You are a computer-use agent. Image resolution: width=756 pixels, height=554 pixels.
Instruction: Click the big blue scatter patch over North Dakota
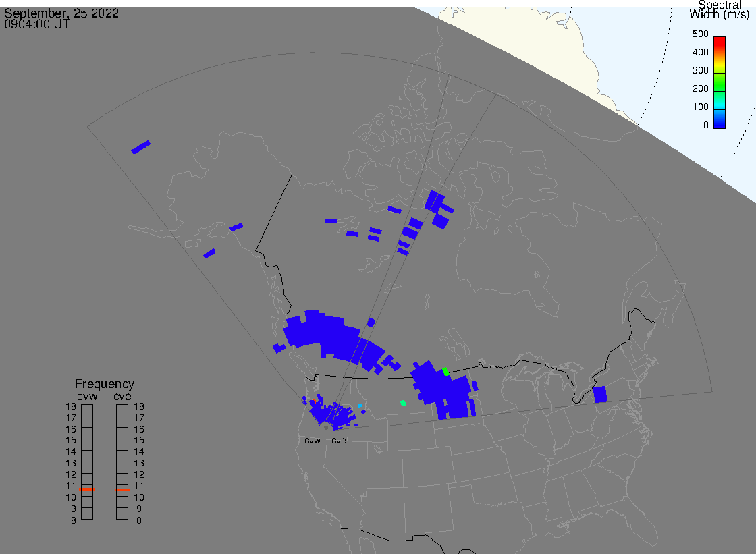pos(441,391)
